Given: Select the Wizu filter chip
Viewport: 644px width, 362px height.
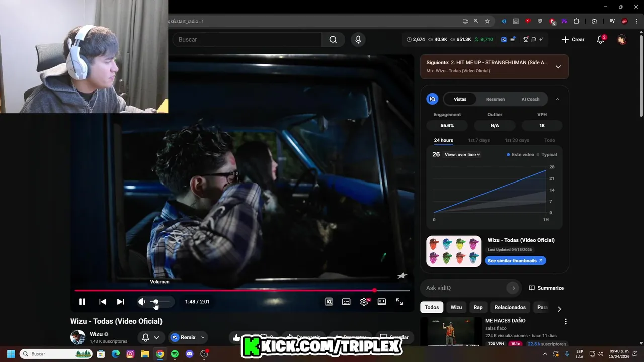Looking at the screenshot, I should click(x=456, y=307).
